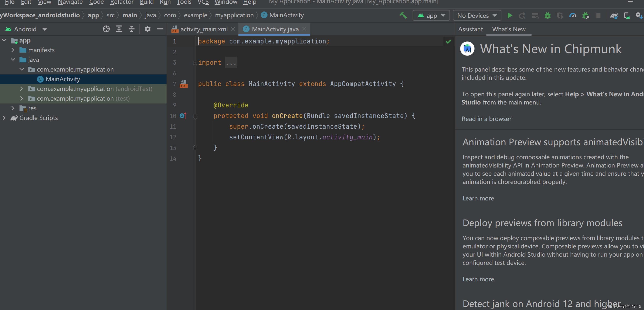Image resolution: width=644 pixels, height=310 pixels.
Task: Click the Android Device Manager icon
Action: tap(627, 16)
